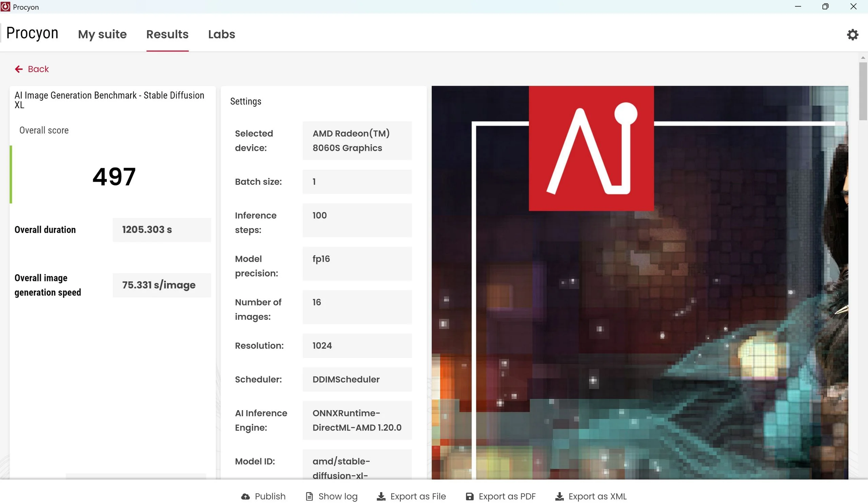Click the Show log button text
Image resolution: width=868 pixels, height=503 pixels.
(338, 496)
